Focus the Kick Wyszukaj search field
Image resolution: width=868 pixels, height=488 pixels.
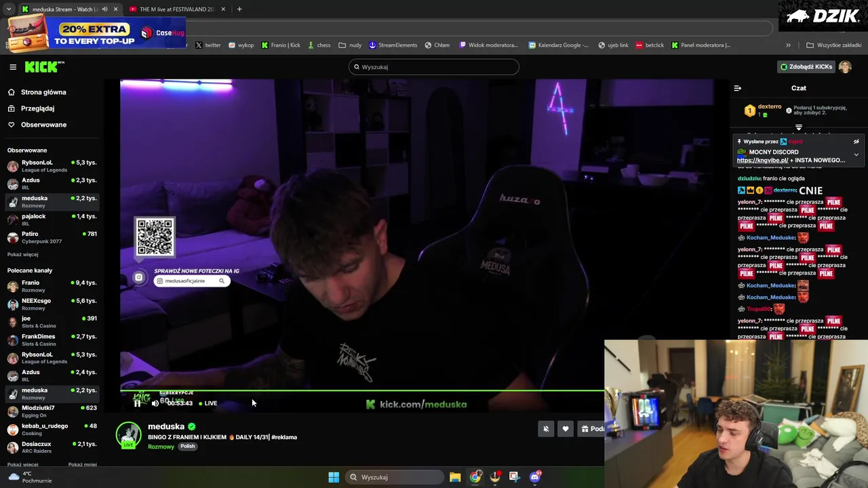pyautogui.click(x=434, y=66)
